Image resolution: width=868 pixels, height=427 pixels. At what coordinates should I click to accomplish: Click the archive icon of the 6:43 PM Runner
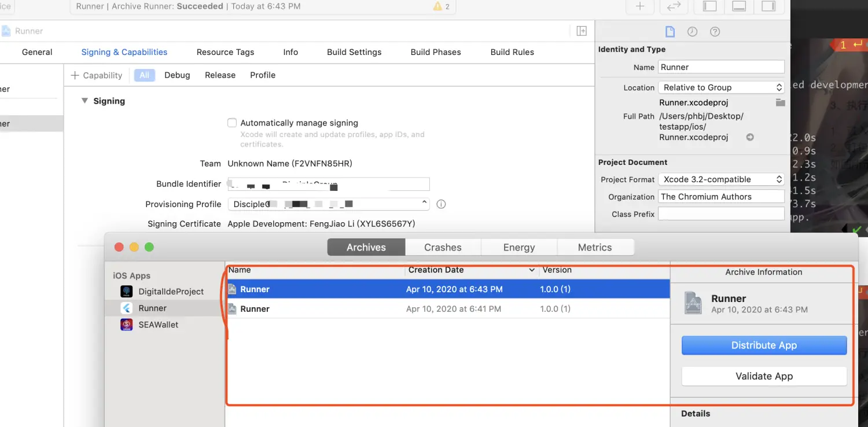coord(232,289)
